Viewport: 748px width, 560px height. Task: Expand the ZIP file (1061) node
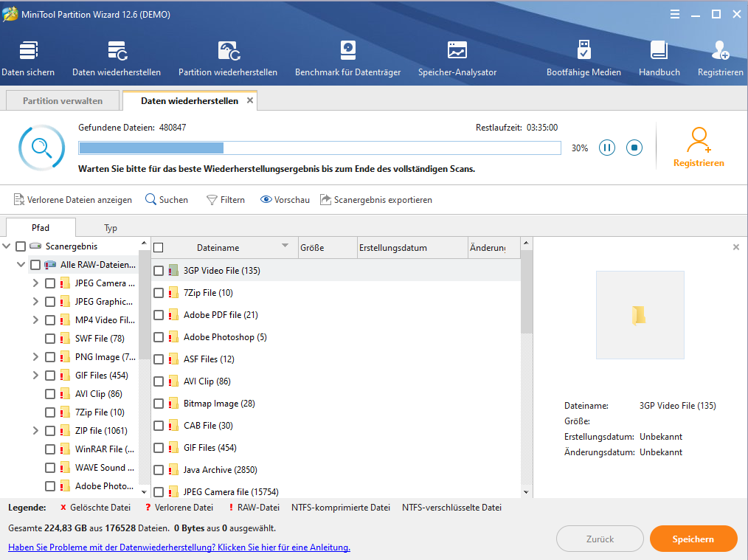[x=35, y=431]
